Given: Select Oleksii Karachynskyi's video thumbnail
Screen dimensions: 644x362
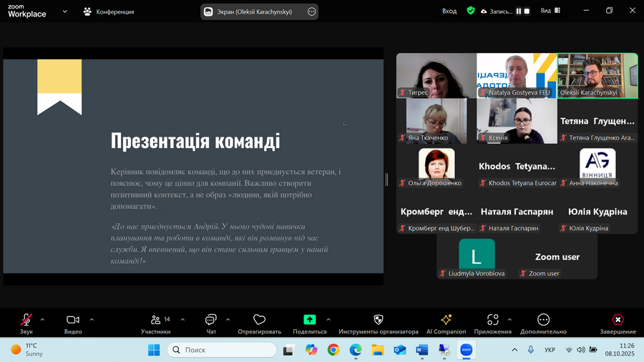Looking at the screenshot, I should (x=597, y=75).
